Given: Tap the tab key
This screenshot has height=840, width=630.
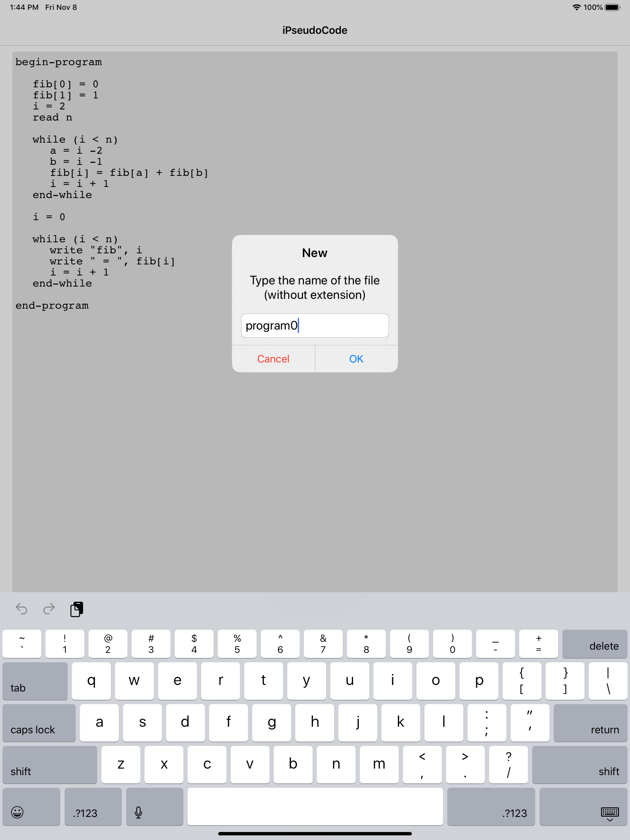Looking at the screenshot, I should 35,681.
